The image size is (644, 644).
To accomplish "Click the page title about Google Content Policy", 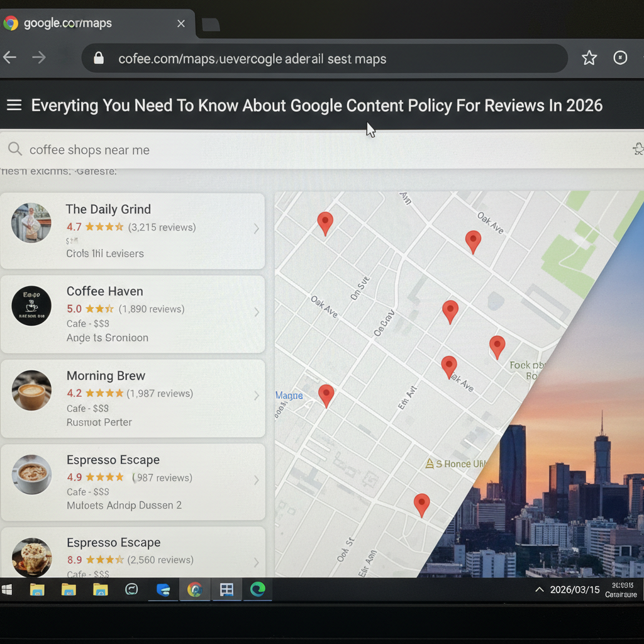I will point(317,106).
